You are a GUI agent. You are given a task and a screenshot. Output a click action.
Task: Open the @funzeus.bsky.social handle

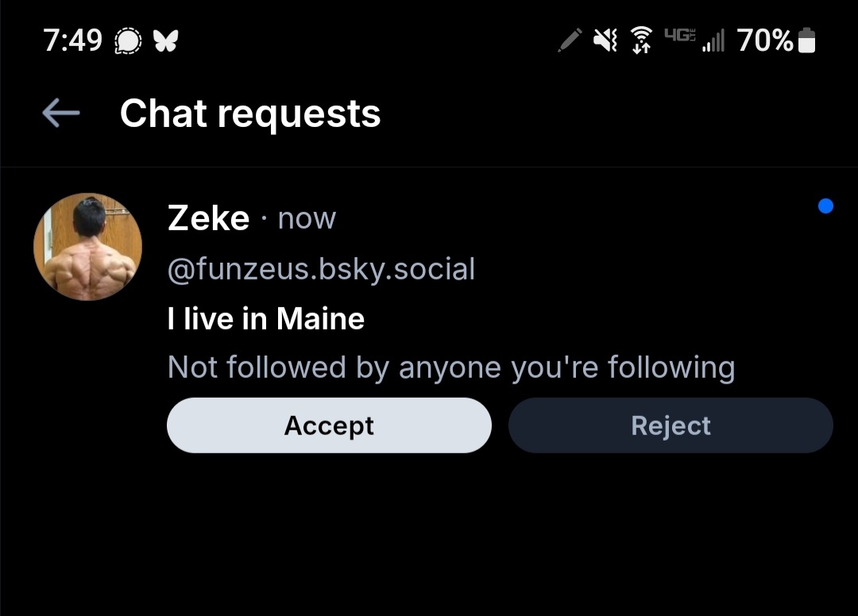click(321, 269)
